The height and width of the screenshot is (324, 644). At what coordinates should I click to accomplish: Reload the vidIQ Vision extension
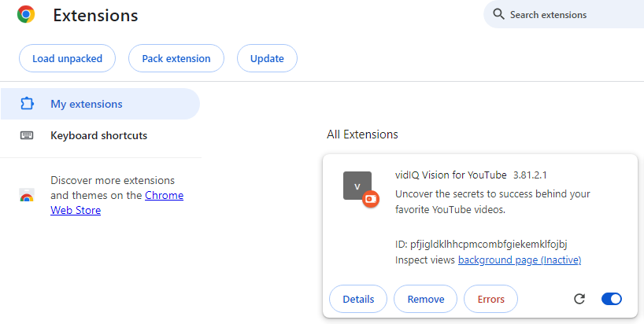click(x=579, y=299)
